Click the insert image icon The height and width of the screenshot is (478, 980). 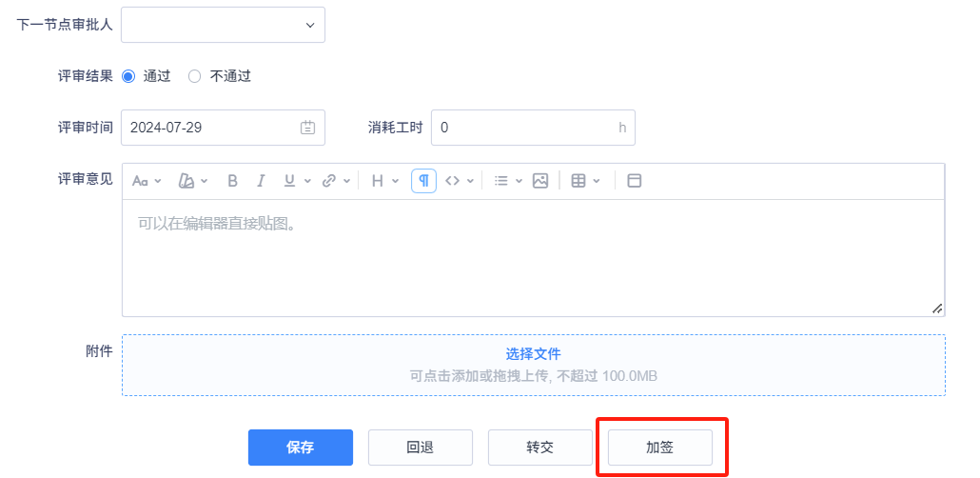click(540, 181)
